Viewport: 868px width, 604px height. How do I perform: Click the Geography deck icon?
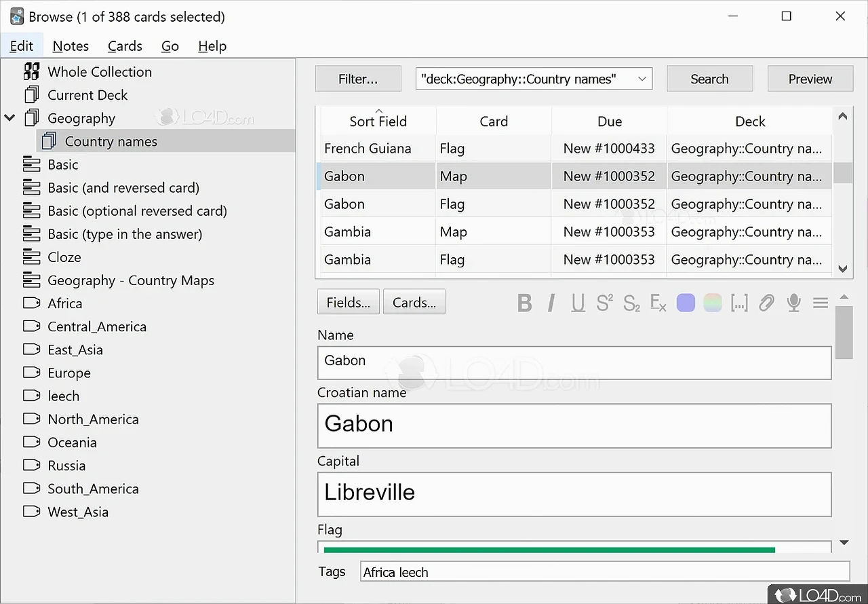pyautogui.click(x=31, y=118)
